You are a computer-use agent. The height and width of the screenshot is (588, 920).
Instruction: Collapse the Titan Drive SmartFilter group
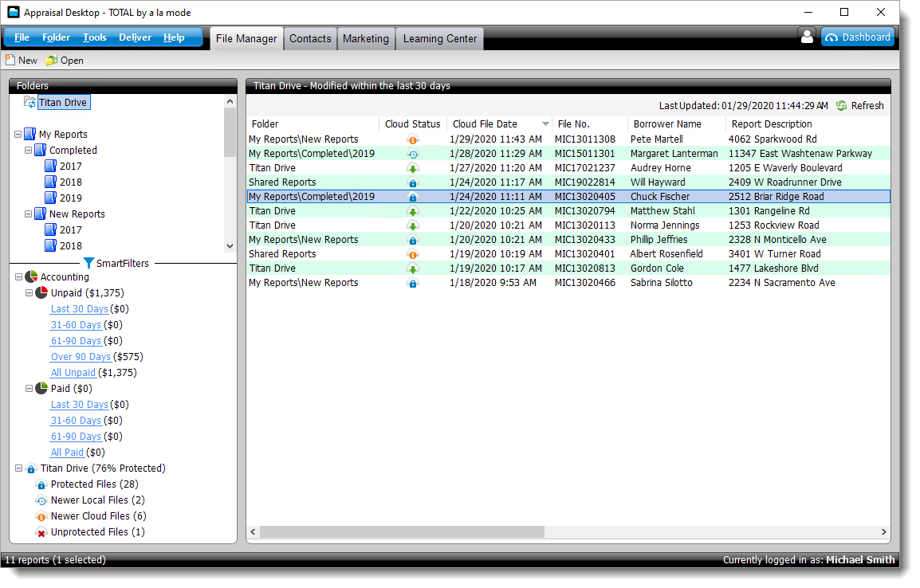19,468
